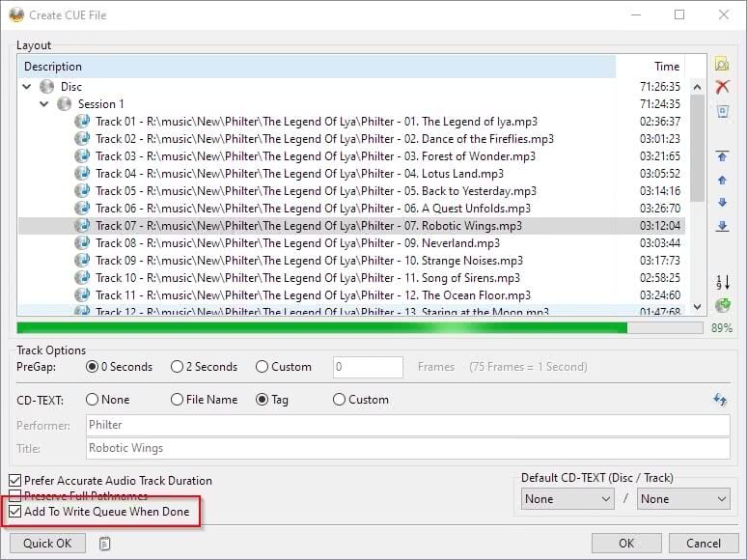Viewport: 747px width, 560px height.
Task: Click the Title text field
Action: click(x=408, y=448)
